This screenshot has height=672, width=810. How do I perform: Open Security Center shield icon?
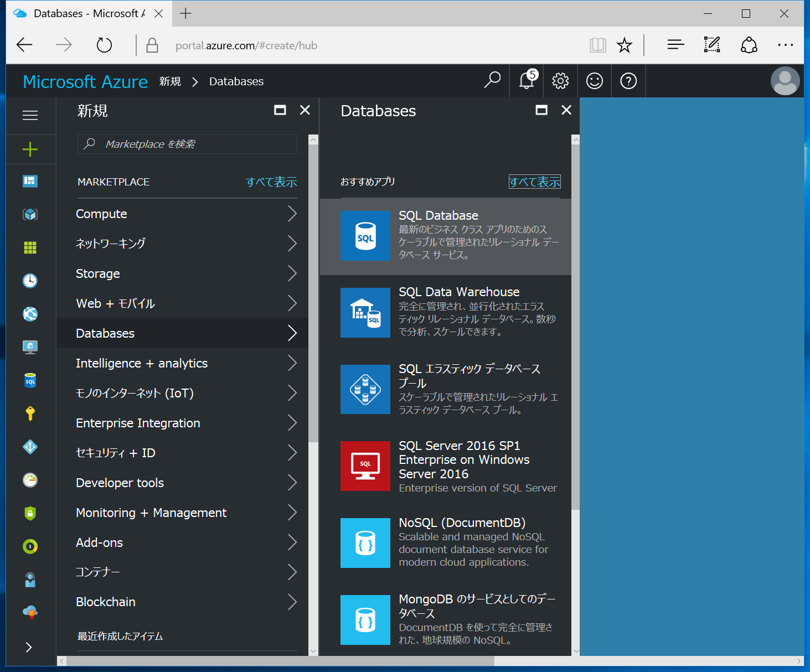tap(30, 513)
